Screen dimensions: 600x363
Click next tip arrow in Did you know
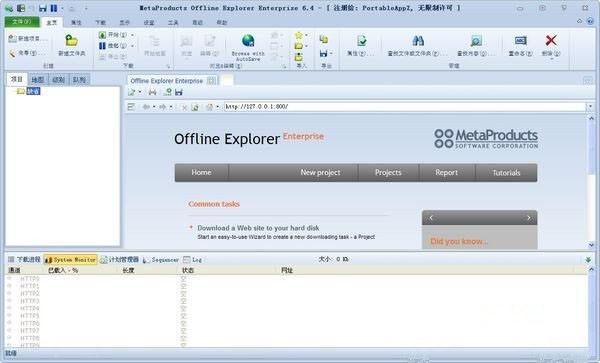point(529,218)
